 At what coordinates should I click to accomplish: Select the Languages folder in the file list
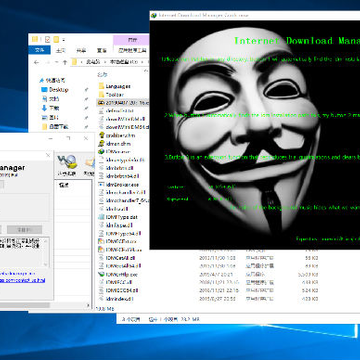[118, 86]
